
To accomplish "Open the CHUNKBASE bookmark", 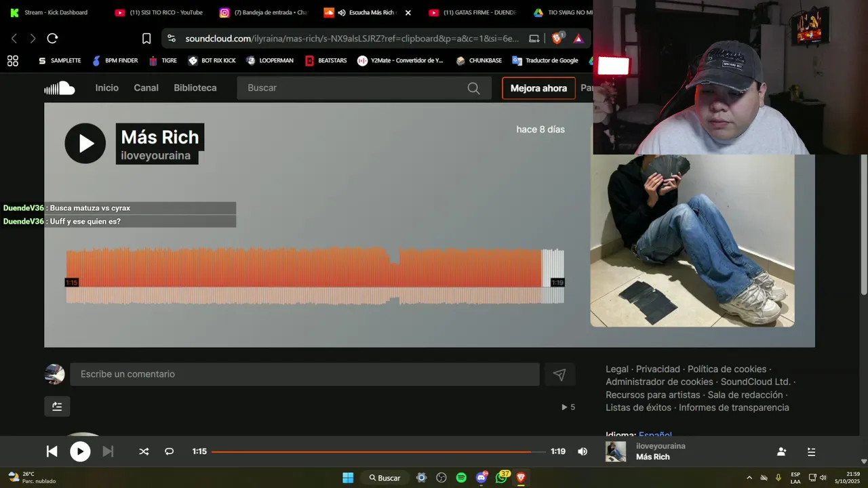I will [479, 60].
